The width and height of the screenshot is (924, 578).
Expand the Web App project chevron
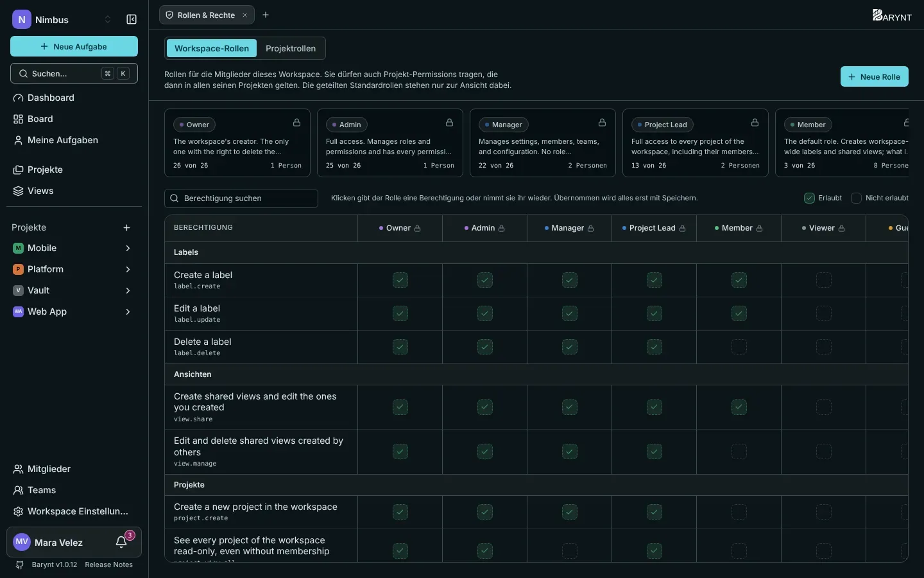[128, 311]
